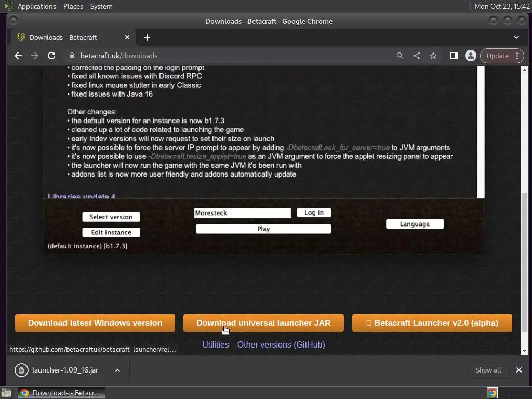The height and width of the screenshot is (399, 532).
Task: Open the Chrome profile avatar
Action: click(471, 56)
